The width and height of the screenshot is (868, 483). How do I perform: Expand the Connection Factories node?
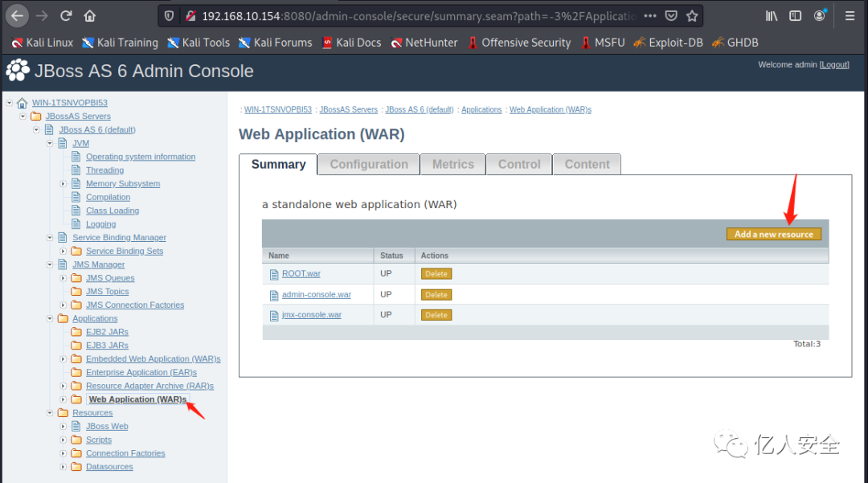point(63,453)
